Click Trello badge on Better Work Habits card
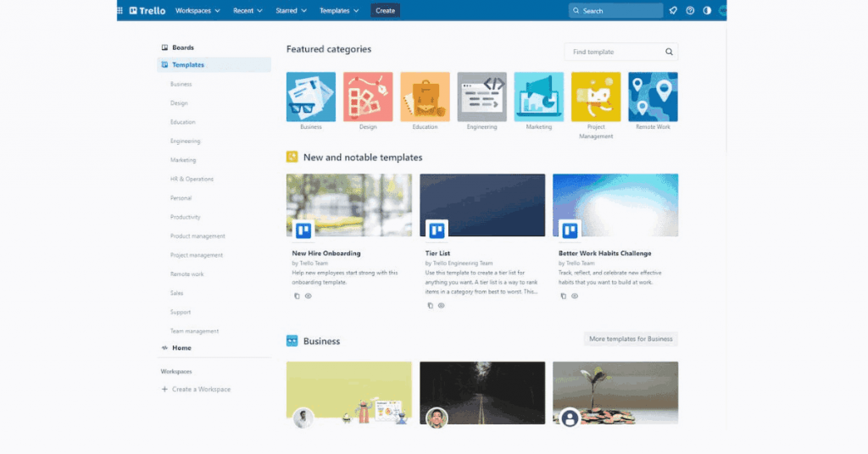Viewport: 868px width, 454px height. [570, 230]
